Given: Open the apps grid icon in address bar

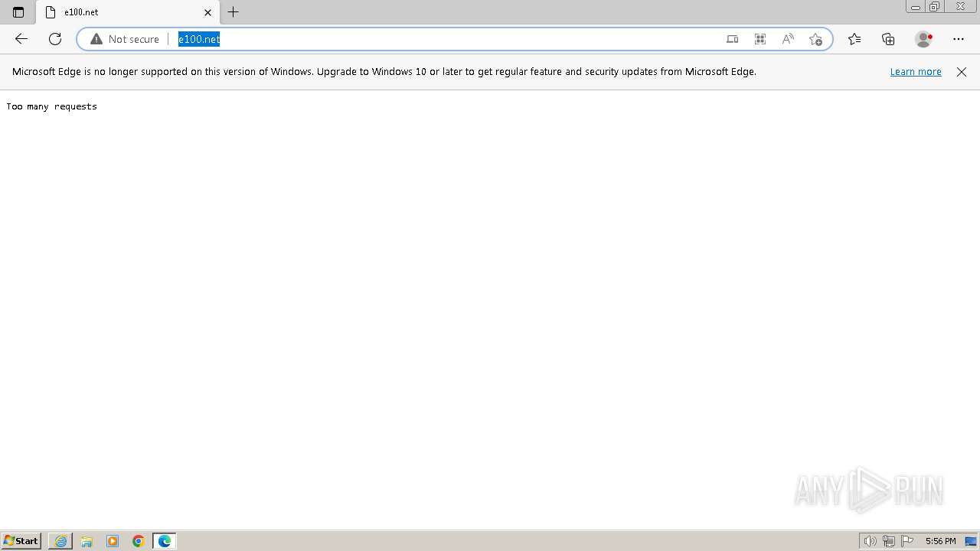Looking at the screenshot, I should tap(760, 39).
